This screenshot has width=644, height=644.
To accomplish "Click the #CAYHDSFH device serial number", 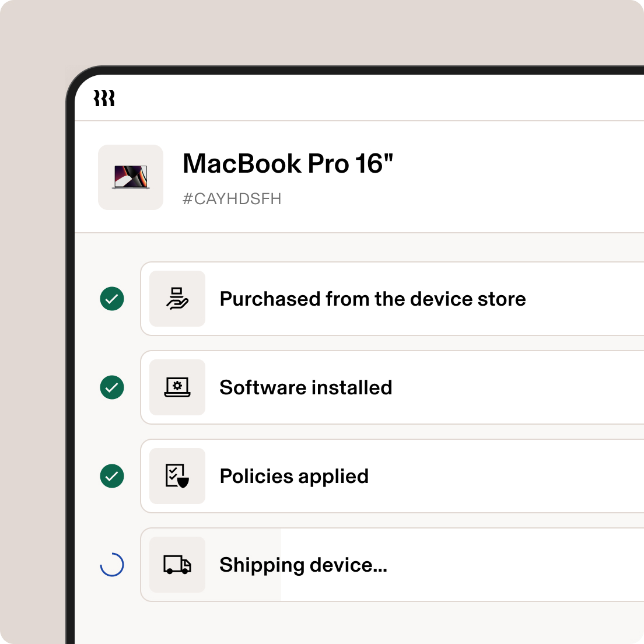I will [232, 199].
